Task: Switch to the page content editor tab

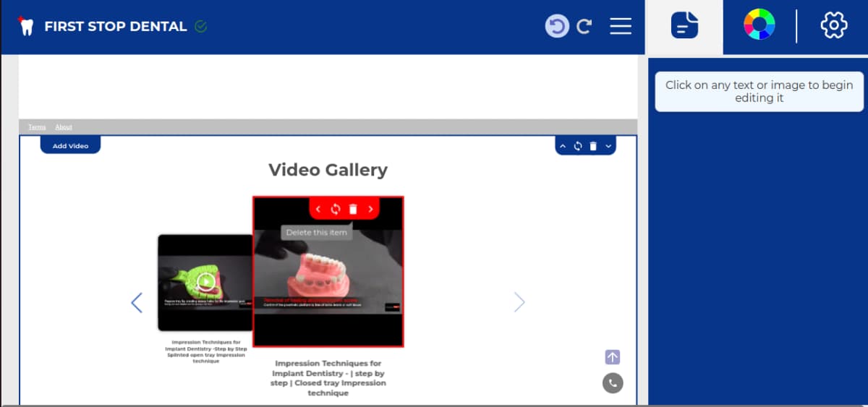Action: (x=684, y=26)
